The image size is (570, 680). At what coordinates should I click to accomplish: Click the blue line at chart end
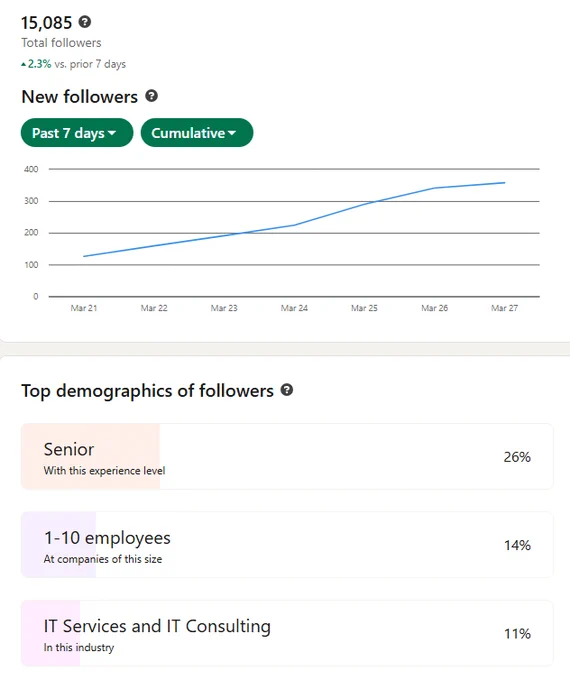pyautogui.click(x=504, y=183)
